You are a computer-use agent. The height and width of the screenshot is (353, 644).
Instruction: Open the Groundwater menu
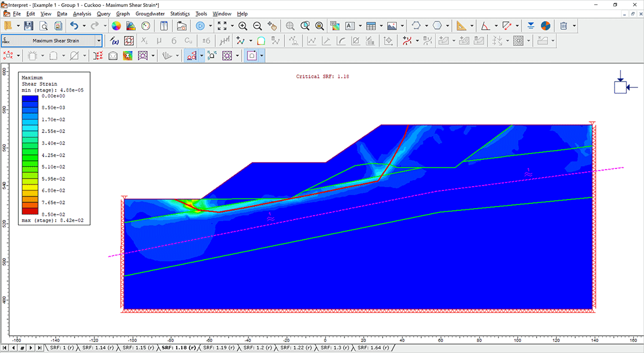pyautogui.click(x=150, y=13)
